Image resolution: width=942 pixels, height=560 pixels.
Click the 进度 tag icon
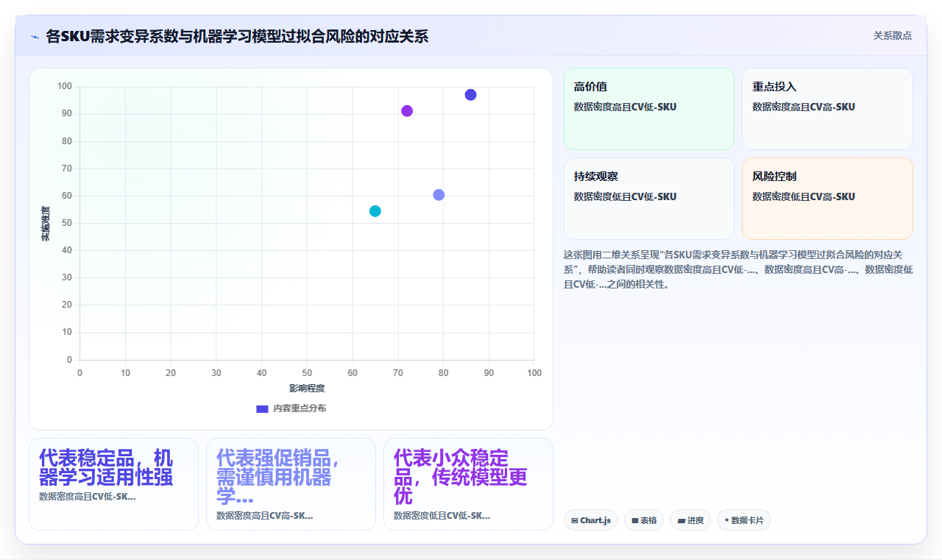[681, 520]
